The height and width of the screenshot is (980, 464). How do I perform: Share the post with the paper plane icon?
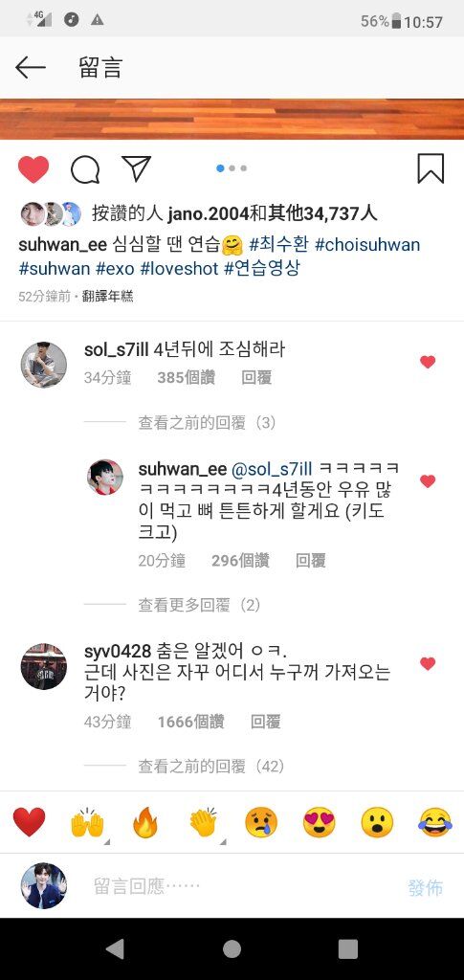click(x=136, y=168)
